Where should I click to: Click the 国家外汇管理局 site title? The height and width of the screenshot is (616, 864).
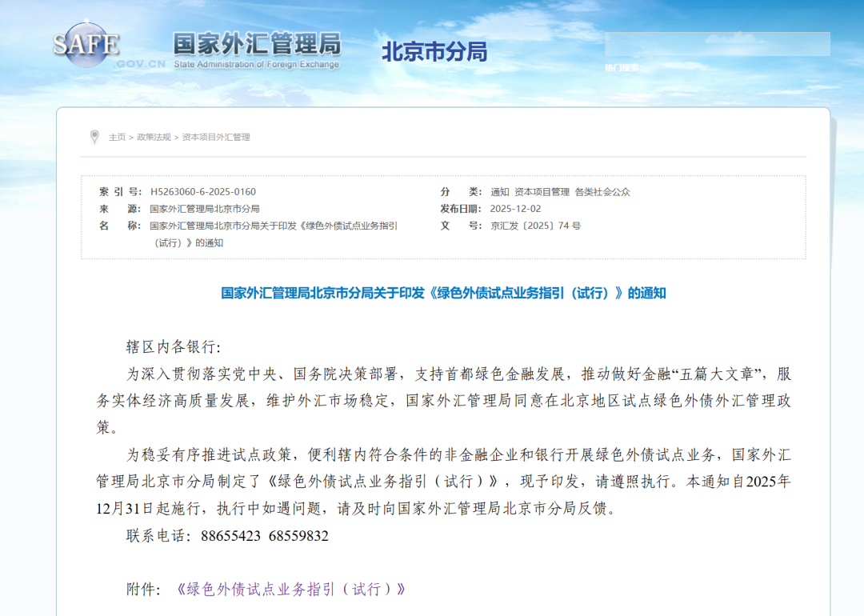tap(256, 45)
